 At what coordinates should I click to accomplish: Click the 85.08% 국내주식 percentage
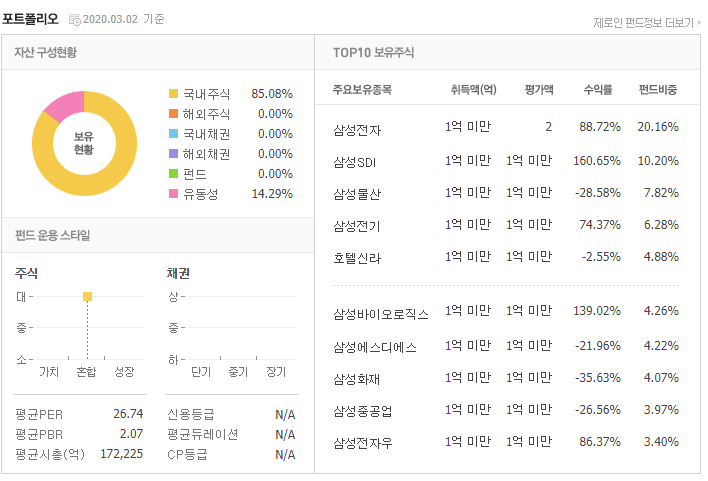272,93
